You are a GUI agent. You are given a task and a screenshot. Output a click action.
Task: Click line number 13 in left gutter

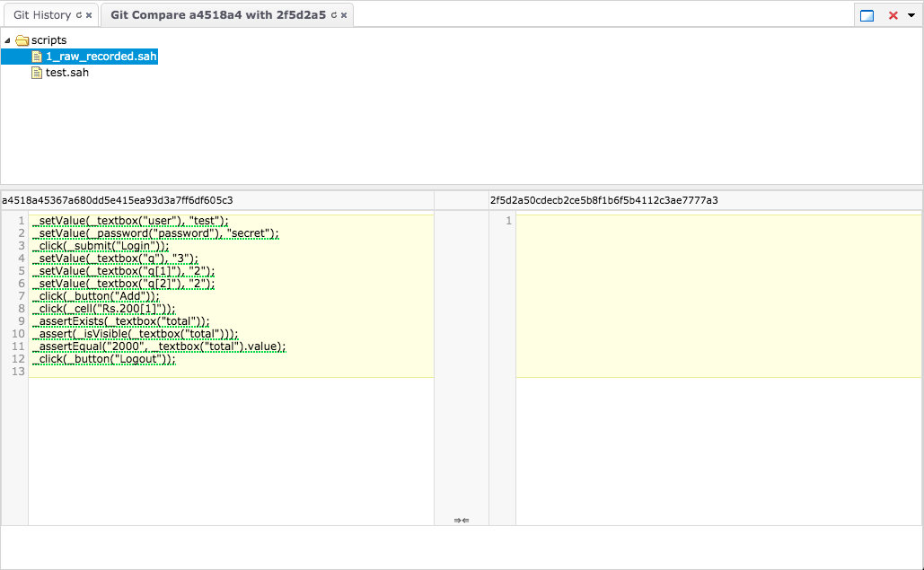[19, 372]
